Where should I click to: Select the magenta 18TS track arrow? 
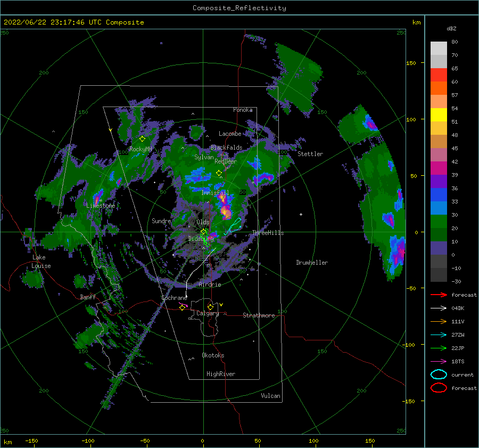click(x=439, y=362)
